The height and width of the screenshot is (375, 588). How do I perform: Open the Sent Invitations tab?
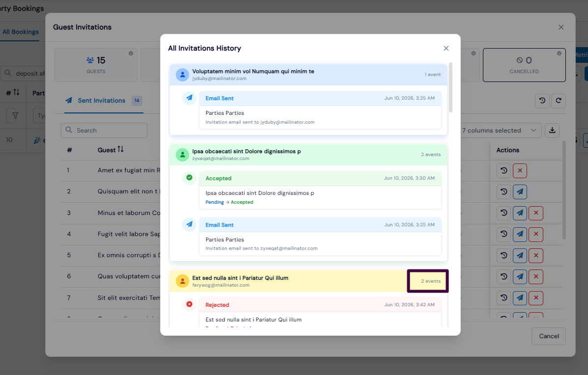click(104, 101)
